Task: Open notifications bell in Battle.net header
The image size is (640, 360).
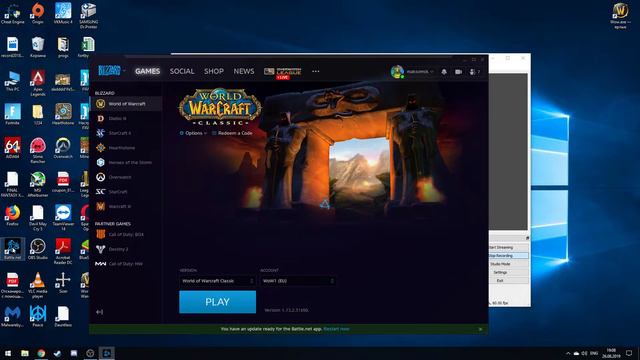Action: tap(444, 72)
